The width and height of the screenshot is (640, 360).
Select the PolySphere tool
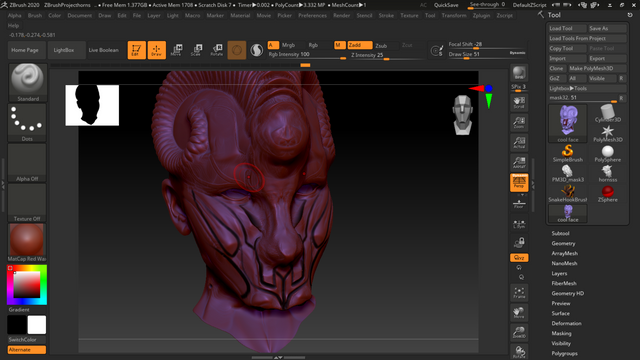[x=607, y=153]
